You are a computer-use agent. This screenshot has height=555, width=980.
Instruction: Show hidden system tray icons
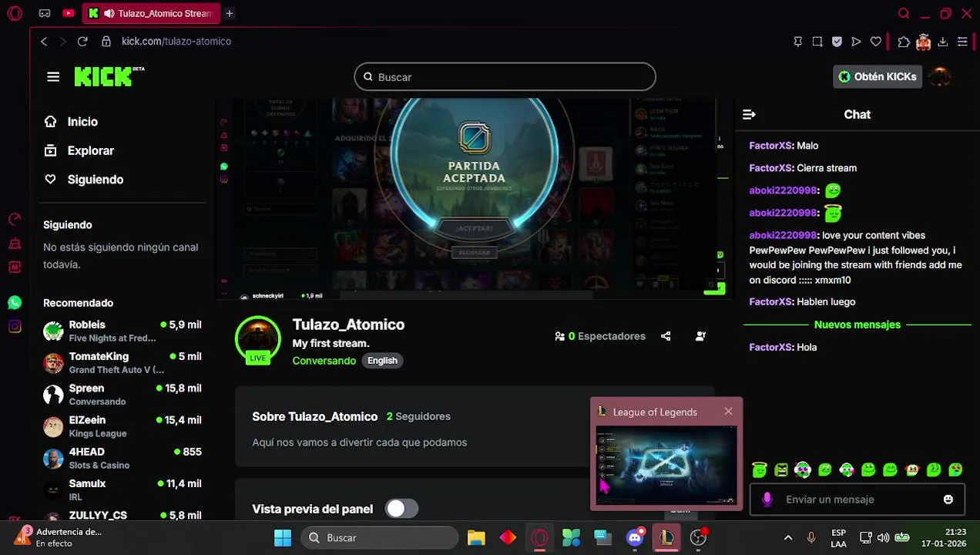tap(787, 538)
